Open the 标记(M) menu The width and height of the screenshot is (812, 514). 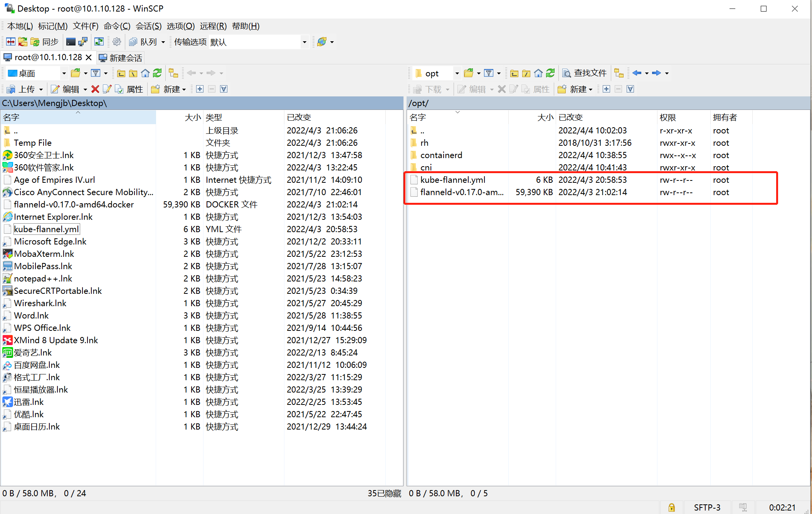coord(53,26)
